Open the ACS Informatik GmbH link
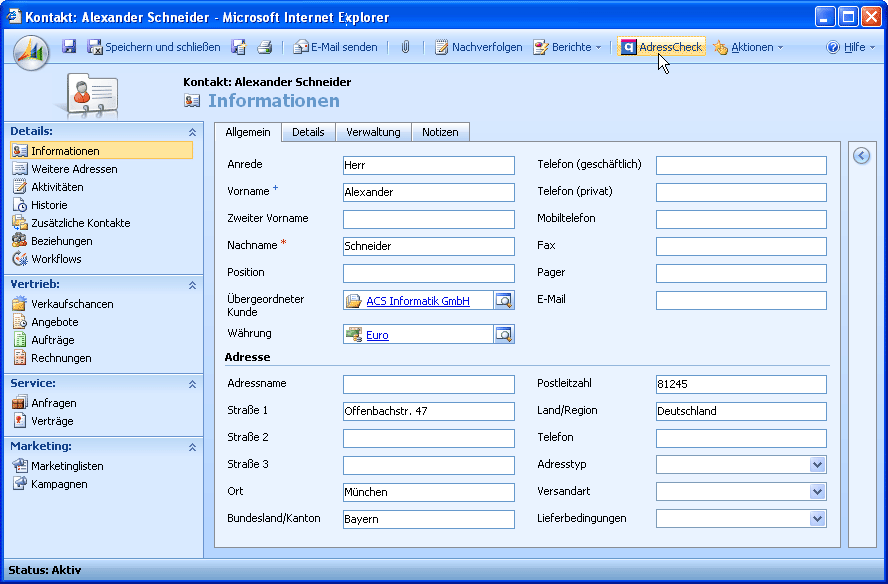Screen dimensions: 888x584 tap(418, 301)
